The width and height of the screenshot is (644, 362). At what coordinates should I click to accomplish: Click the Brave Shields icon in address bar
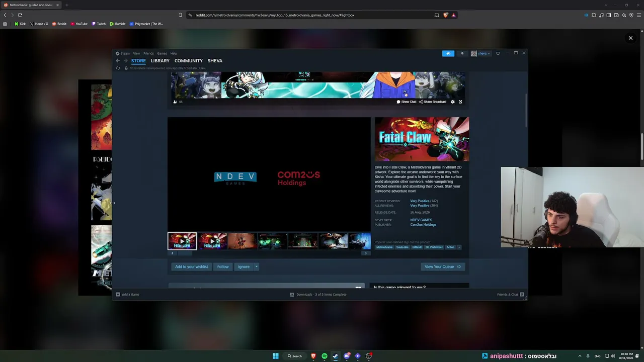445,15
